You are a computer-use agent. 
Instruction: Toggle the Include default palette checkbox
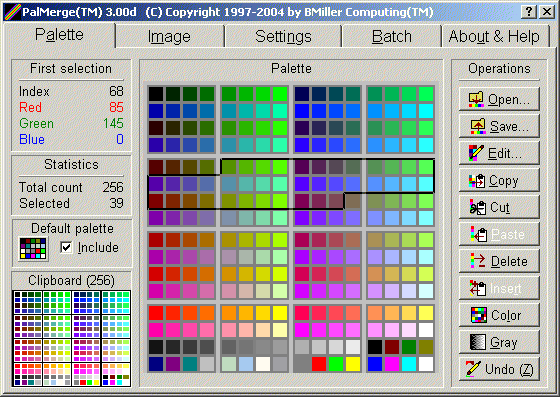click(x=66, y=247)
